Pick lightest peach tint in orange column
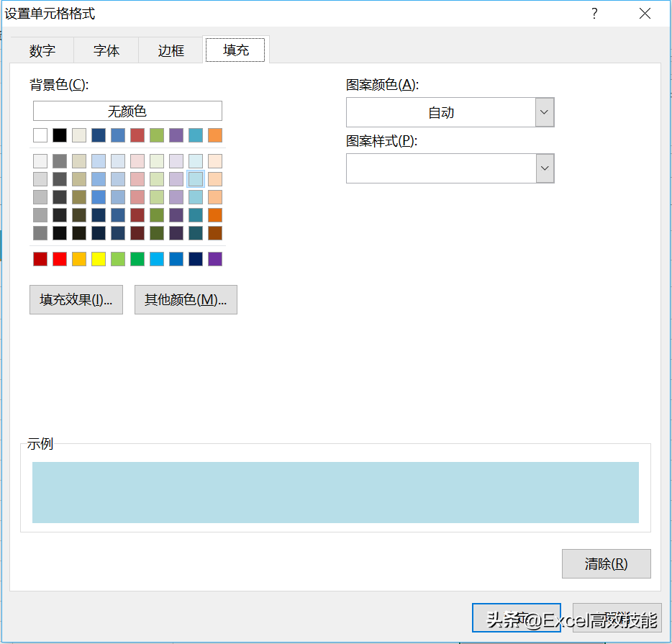 point(215,161)
